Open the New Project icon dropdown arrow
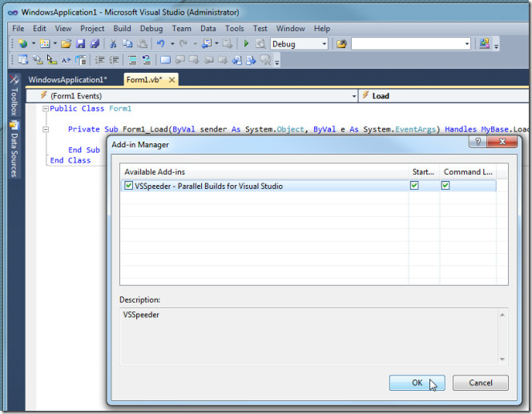The height and width of the screenshot is (414, 532). 34,43
